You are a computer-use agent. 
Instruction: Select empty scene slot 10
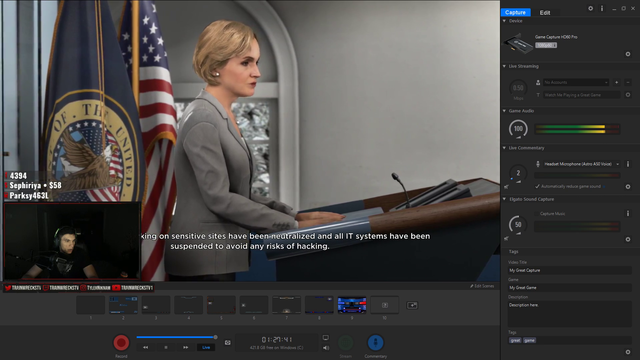pyautogui.click(x=384, y=305)
